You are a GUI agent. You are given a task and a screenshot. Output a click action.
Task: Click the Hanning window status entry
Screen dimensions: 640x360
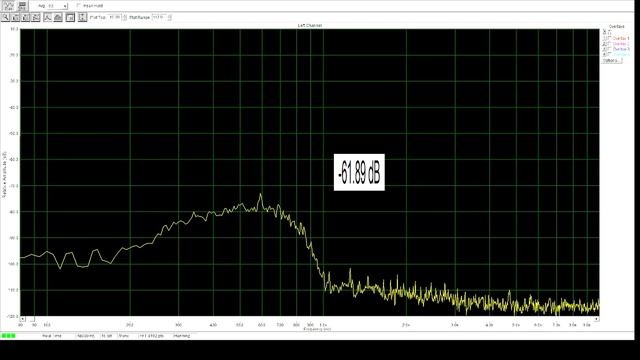(182, 336)
